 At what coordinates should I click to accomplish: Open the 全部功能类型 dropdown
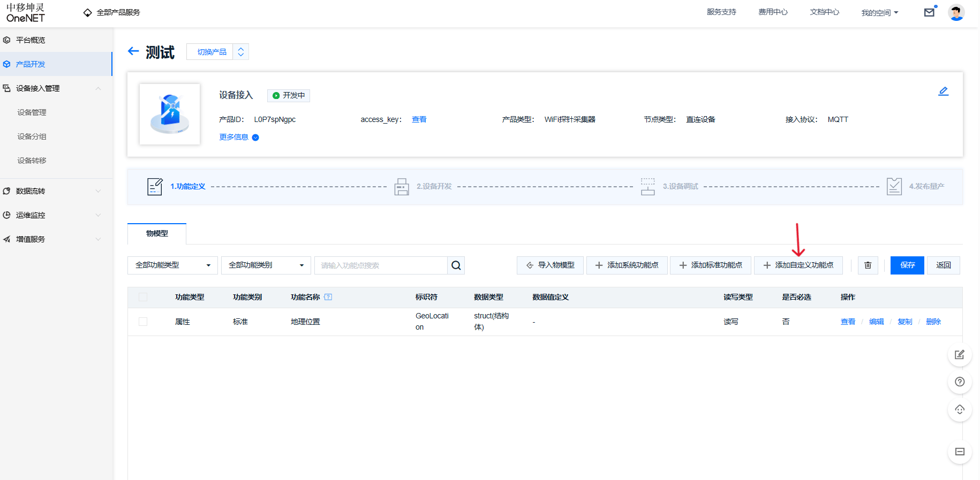172,265
